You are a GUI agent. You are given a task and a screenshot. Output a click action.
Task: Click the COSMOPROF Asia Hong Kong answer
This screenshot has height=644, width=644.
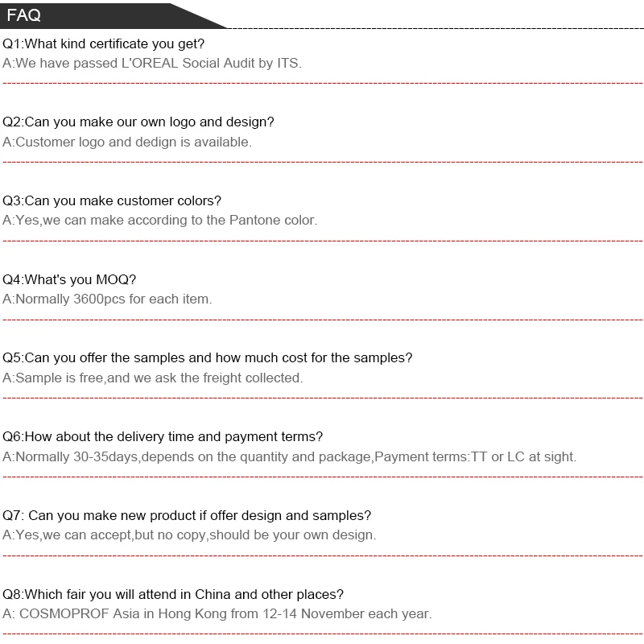click(x=217, y=613)
